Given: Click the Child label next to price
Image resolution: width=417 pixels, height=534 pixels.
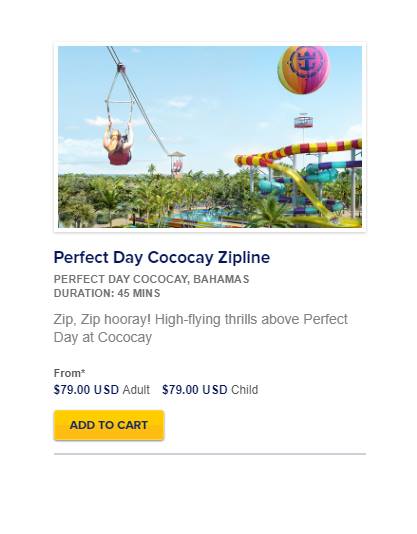Looking at the screenshot, I should click(245, 390).
